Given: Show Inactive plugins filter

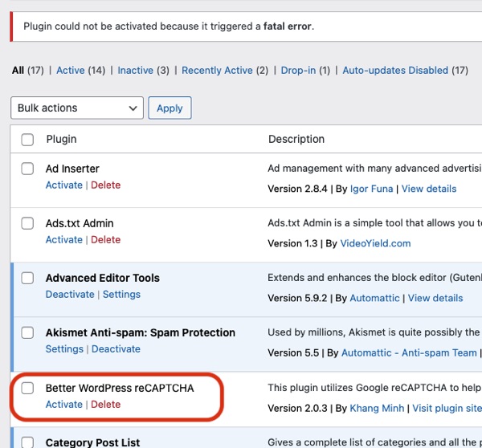Looking at the screenshot, I should tap(135, 71).
